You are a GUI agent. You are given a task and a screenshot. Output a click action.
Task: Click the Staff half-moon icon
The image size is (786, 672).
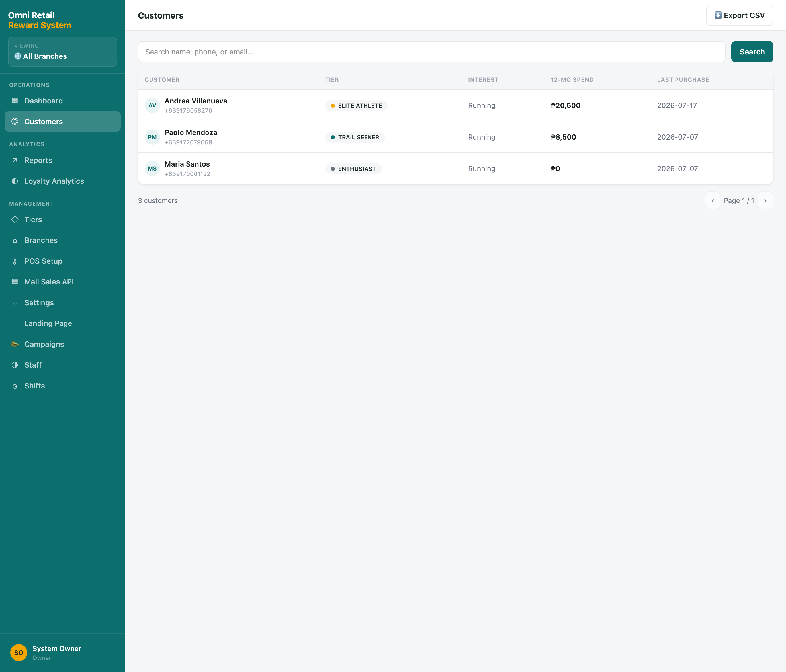15,365
